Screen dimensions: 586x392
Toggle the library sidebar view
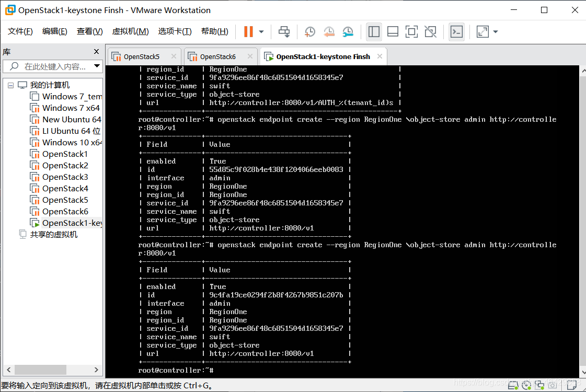coord(374,32)
